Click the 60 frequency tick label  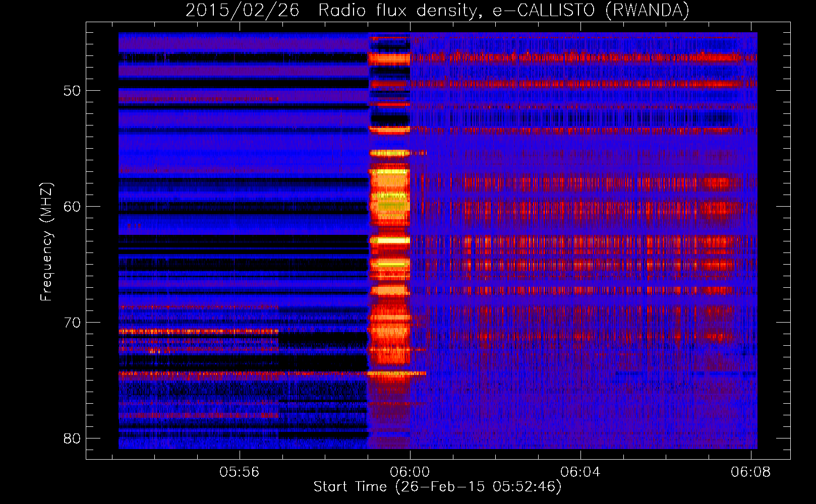click(x=73, y=207)
